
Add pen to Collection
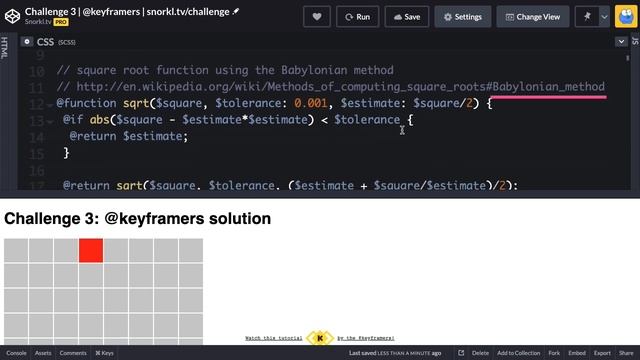(x=518, y=353)
